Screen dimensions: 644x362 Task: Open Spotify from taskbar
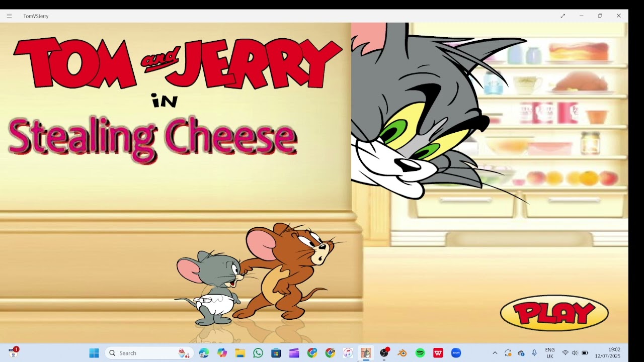420,353
